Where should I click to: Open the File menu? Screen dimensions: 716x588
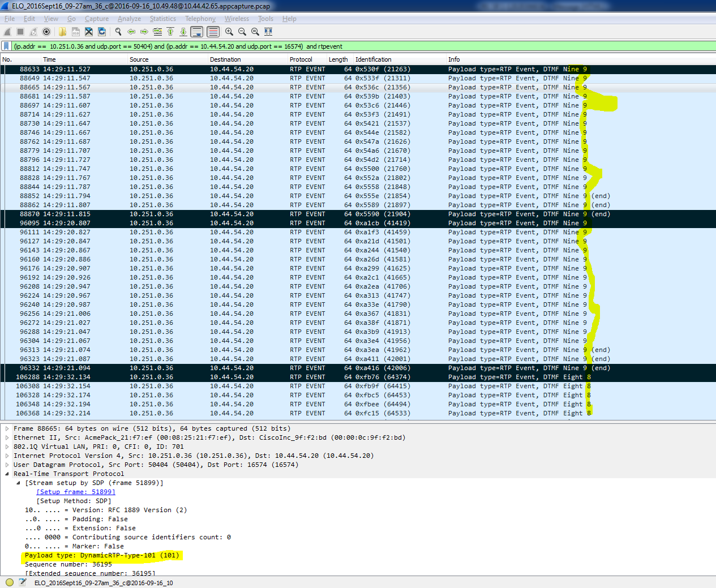pyautogui.click(x=10, y=19)
